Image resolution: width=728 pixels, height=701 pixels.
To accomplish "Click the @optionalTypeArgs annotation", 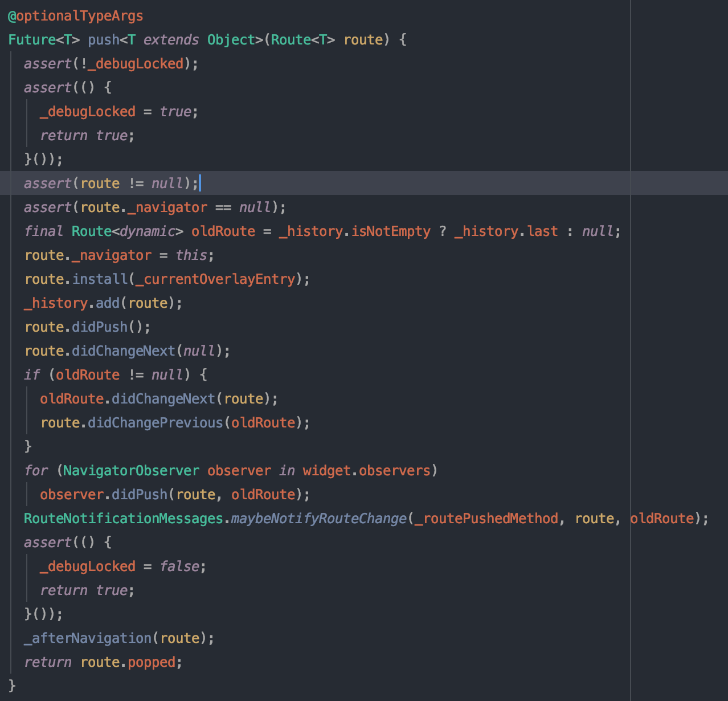I will click(75, 16).
